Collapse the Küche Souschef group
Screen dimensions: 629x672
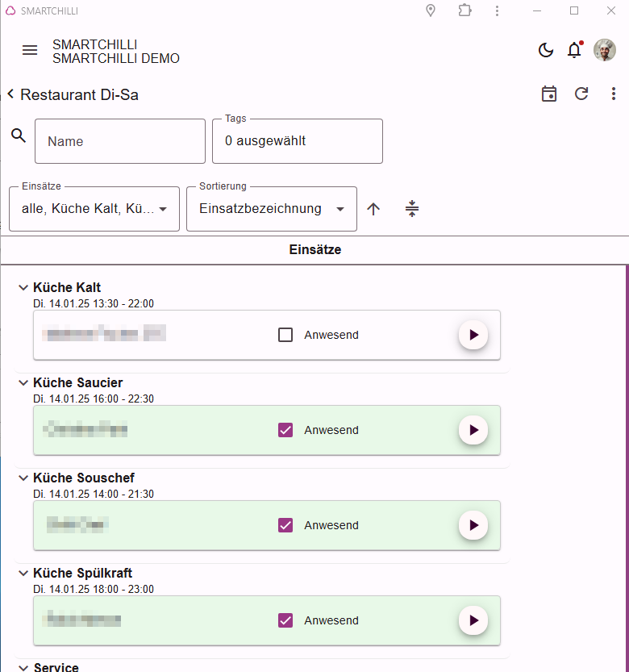[23, 478]
